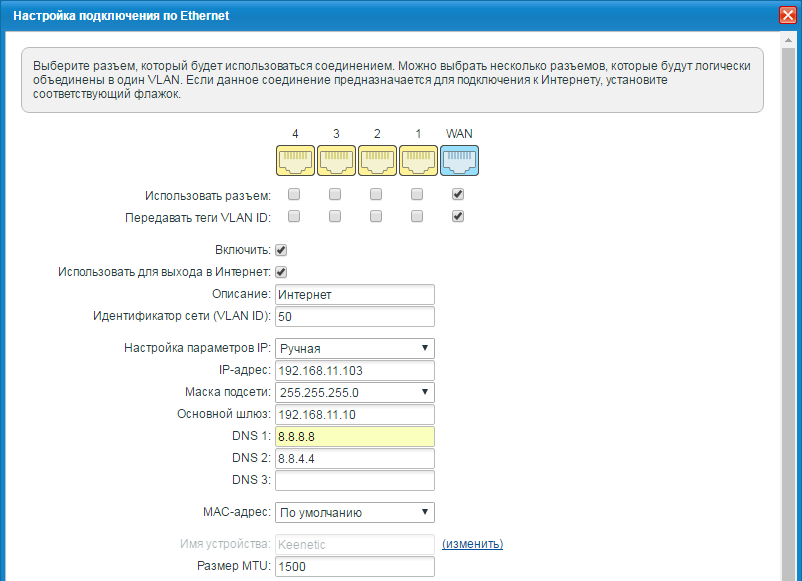Click the "изменить" link
The width and height of the screenshot is (802, 581).
472,543
